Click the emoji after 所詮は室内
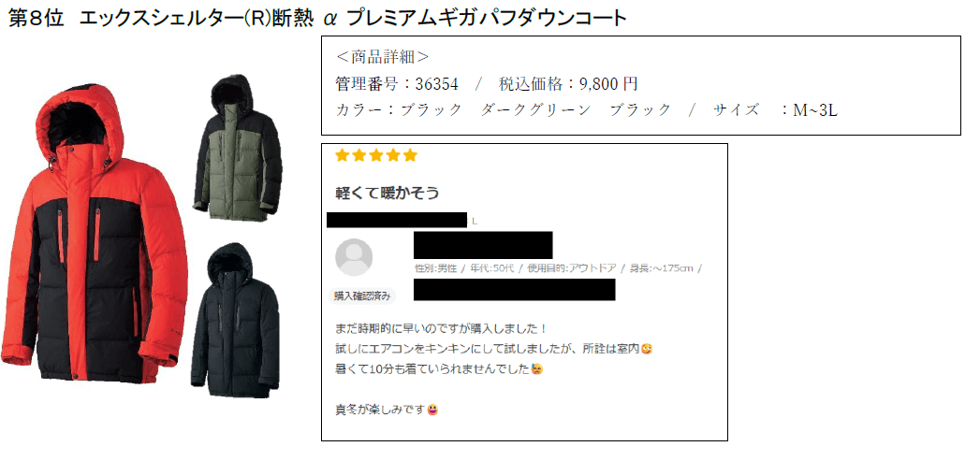The width and height of the screenshot is (980, 461). point(648,349)
